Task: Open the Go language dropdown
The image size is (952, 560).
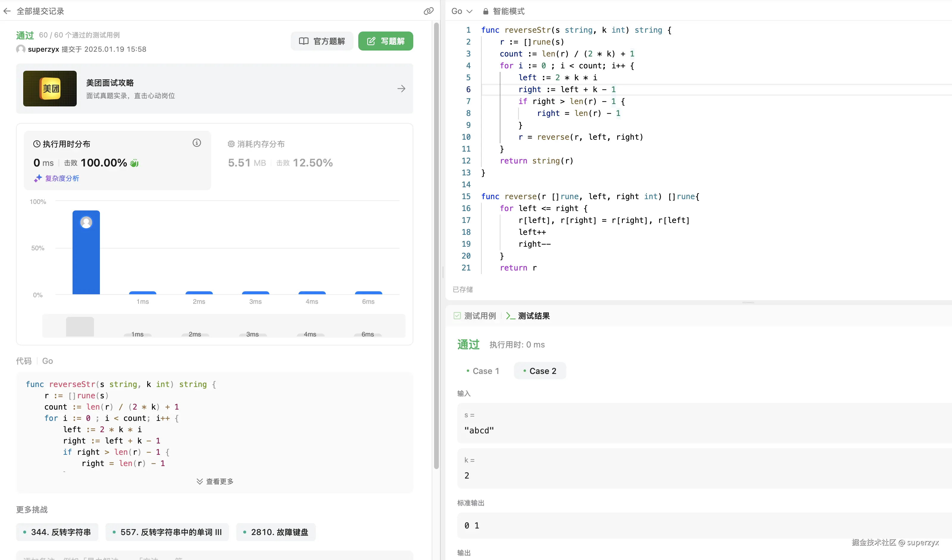Action: 462,11
